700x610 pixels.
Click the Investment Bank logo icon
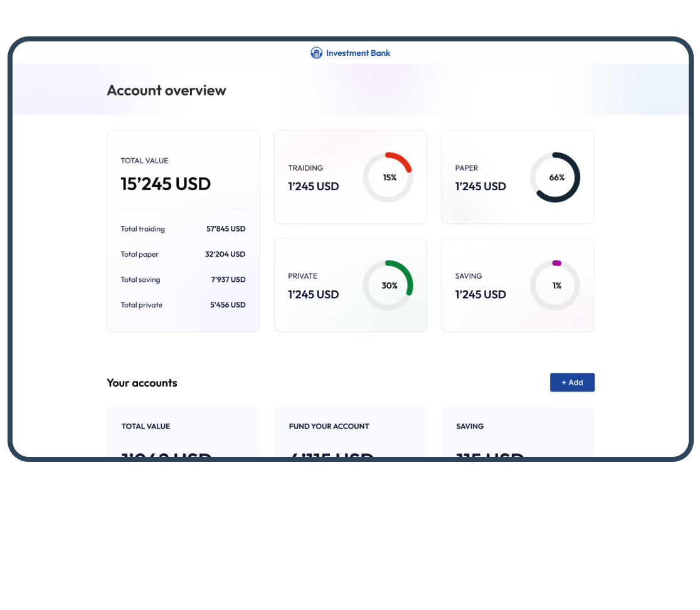[316, 53]
